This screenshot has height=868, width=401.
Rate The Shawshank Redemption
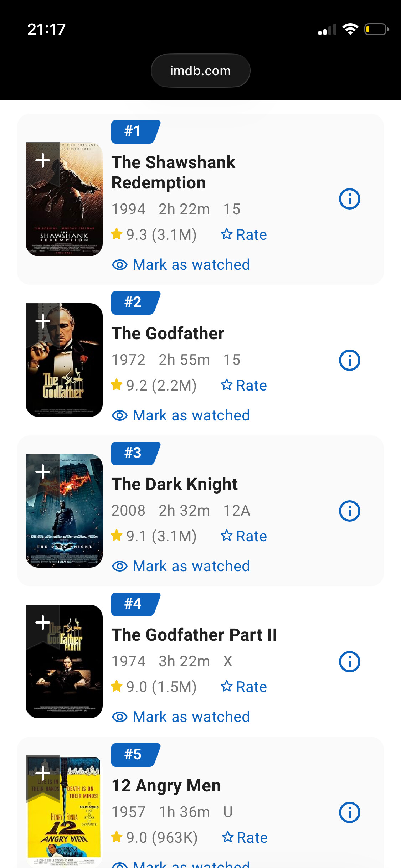(244, 235)
